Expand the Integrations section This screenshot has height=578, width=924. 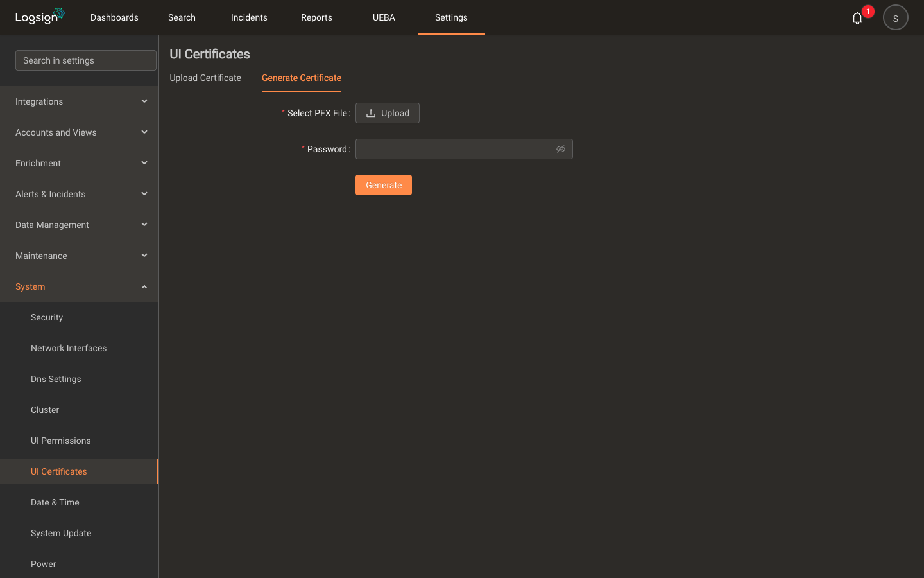click(x=80, y=101)
